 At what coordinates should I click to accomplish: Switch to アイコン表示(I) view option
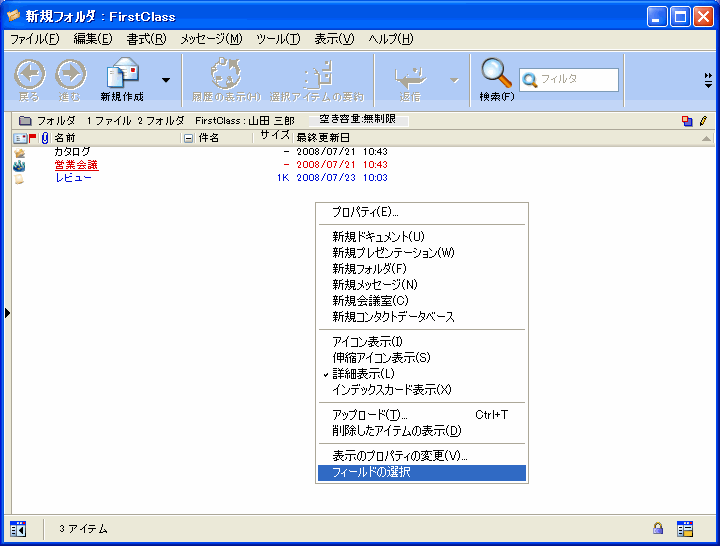click(x=367, y=341)
